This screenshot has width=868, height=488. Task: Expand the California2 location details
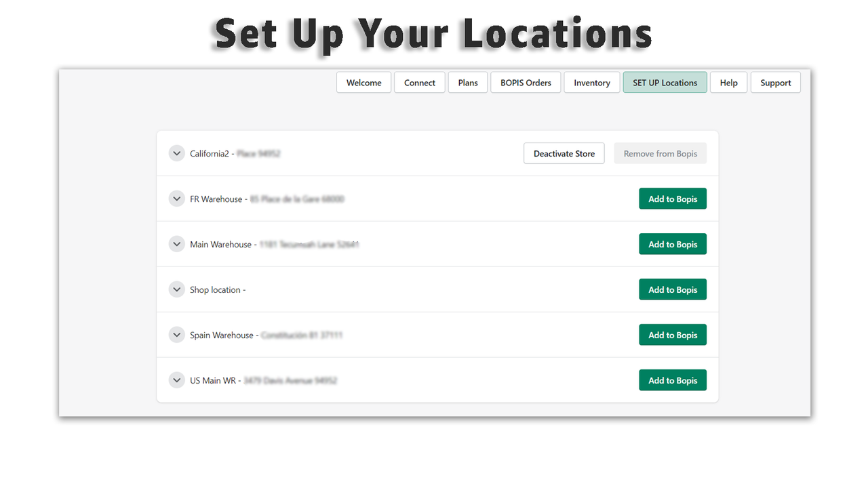tap(176, 153)
